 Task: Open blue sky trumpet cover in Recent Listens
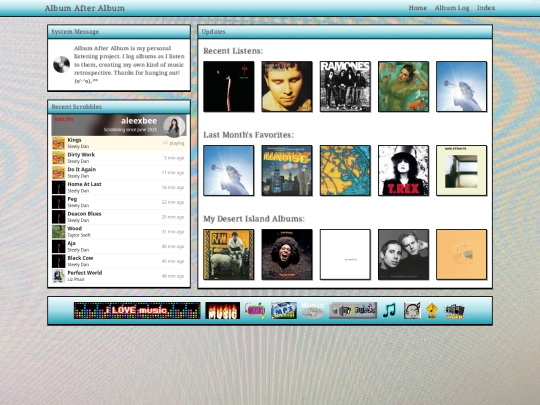pos(461,86)
